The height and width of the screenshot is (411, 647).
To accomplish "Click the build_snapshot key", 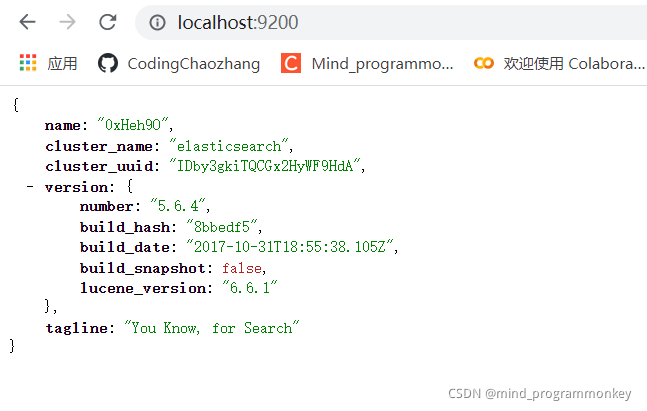I will [143, 269].
